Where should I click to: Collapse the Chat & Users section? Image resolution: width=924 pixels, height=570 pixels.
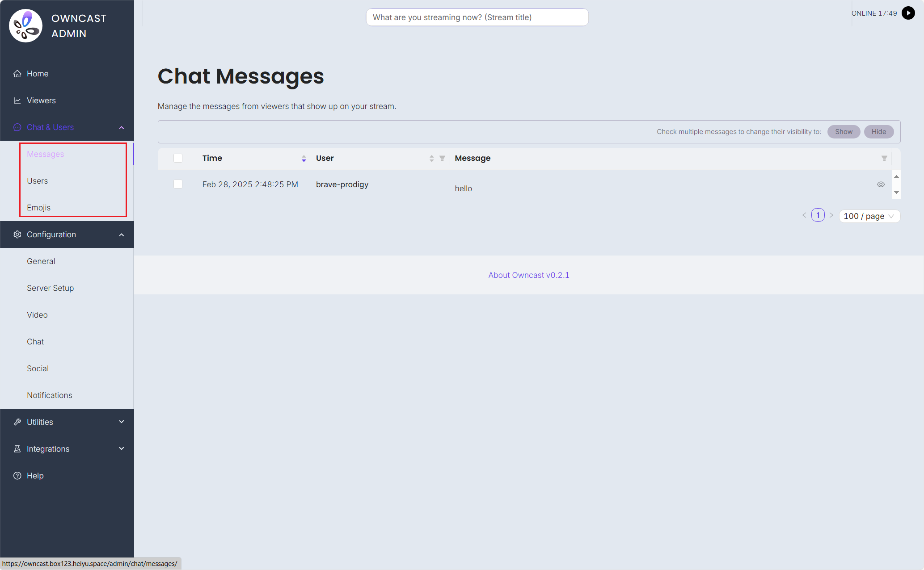coord(122,128)
